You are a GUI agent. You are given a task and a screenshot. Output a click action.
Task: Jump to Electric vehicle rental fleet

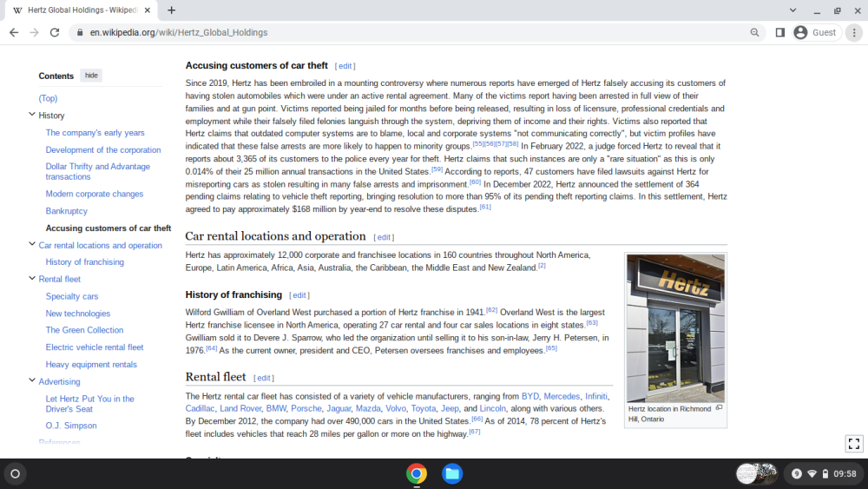95,347
